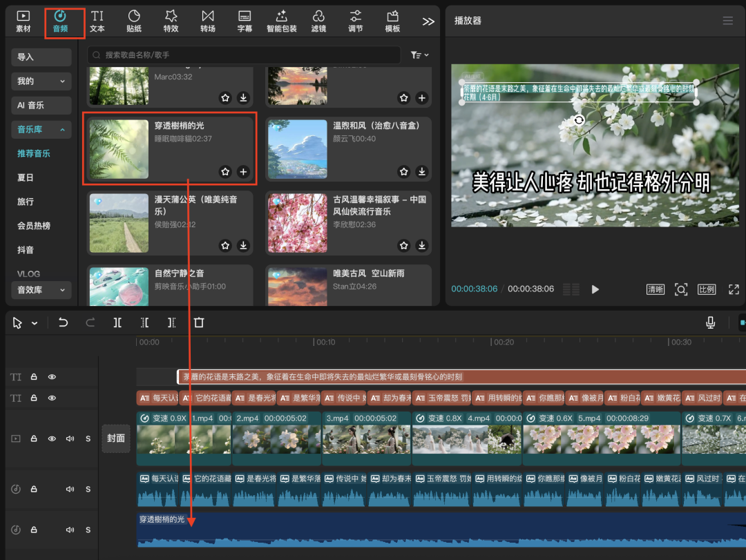This screenshot has width=746, height=560.
Task: Open the music filter dropdown
Action: click(419, 55)
